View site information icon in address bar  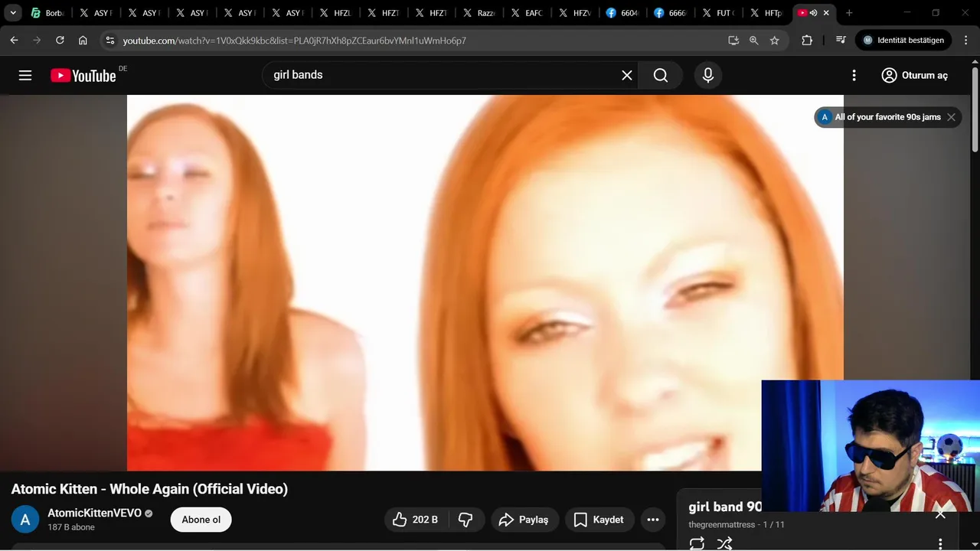(x=110, y=41)
